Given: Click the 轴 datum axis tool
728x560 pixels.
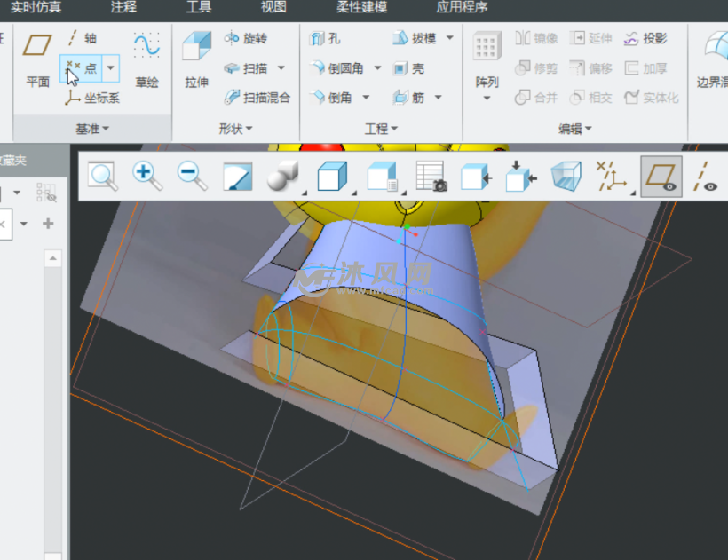Looking at the screenshot, I should 83,38.
